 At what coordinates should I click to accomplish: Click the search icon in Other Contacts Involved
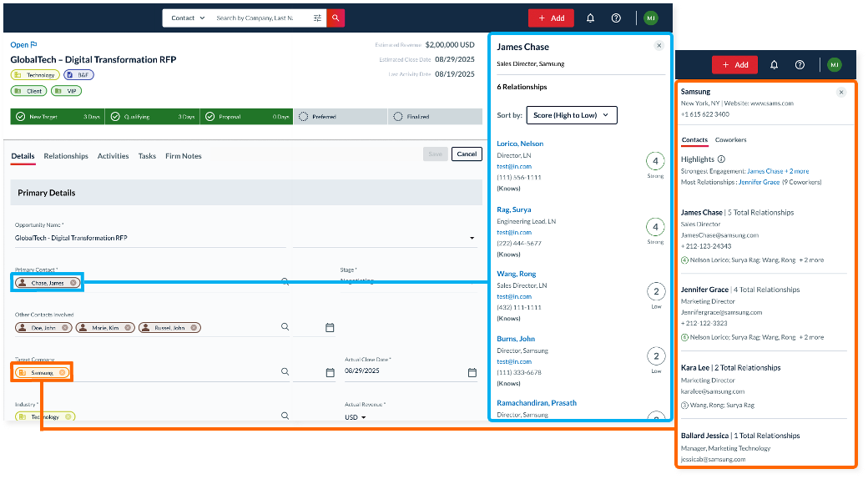285,327
